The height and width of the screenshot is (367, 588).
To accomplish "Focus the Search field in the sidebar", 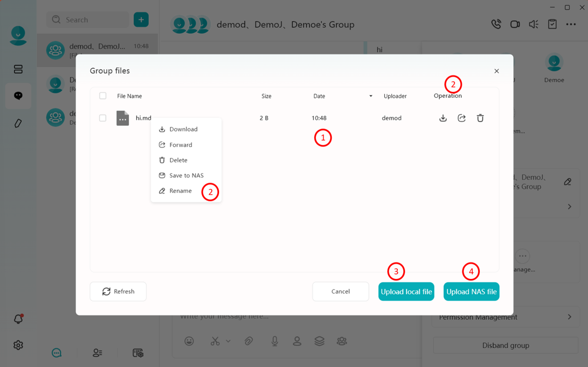I will click(87, 20).
